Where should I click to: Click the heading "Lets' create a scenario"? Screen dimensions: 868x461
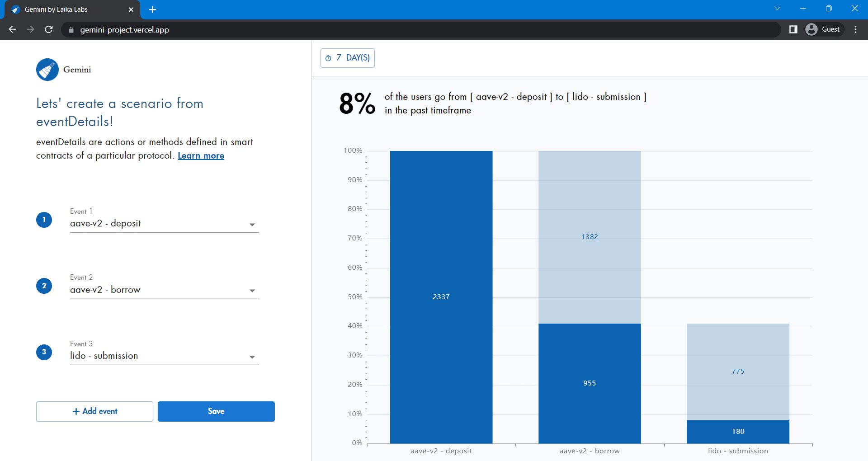click(x=120, y=112)
